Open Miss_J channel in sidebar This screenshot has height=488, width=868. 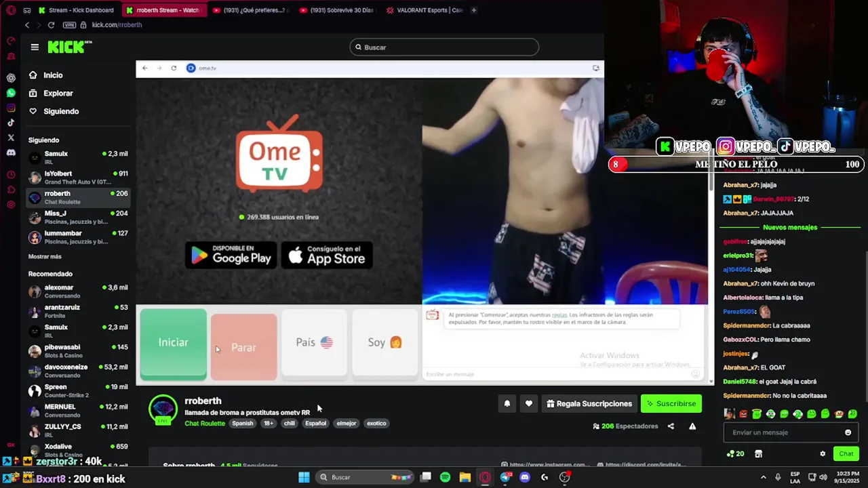(x=78, y=218)
